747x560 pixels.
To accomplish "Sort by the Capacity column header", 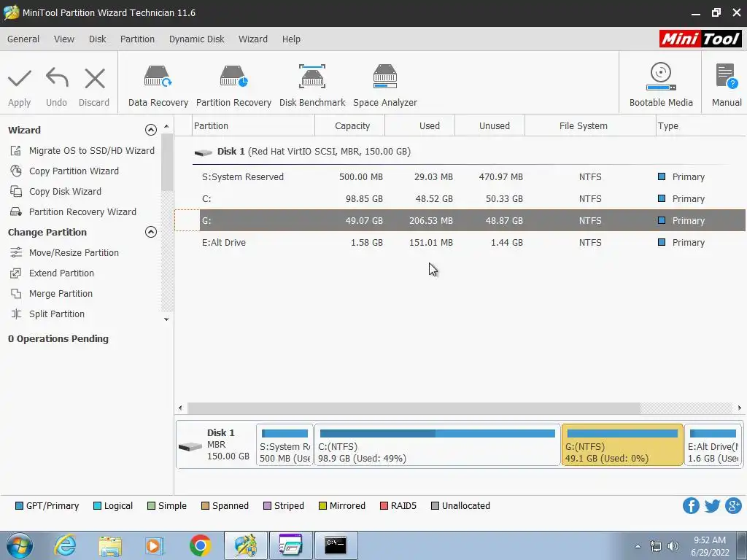I will tap(349, 125).
